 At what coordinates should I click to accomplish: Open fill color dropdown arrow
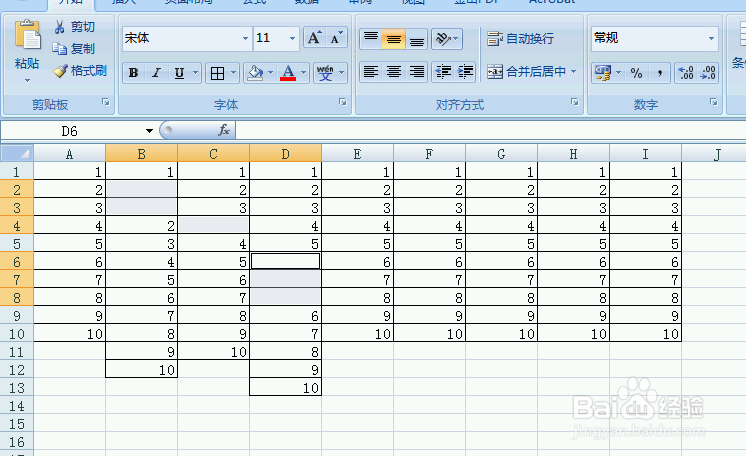pos(271,73)
